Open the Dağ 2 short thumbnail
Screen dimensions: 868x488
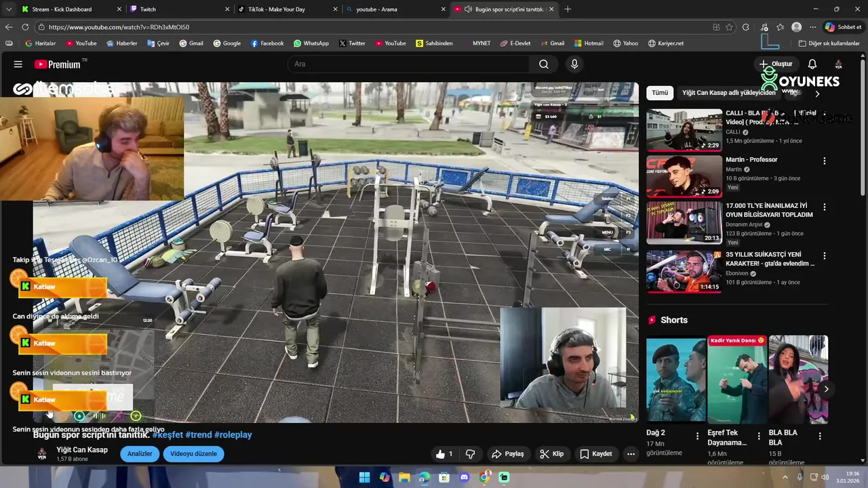[x=676, y=379]
